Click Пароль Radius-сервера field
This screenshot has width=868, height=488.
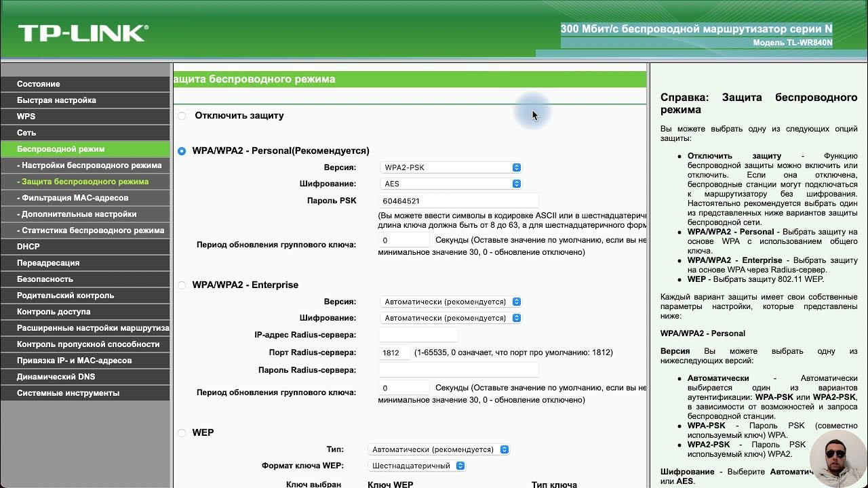(x=458, y=370)
